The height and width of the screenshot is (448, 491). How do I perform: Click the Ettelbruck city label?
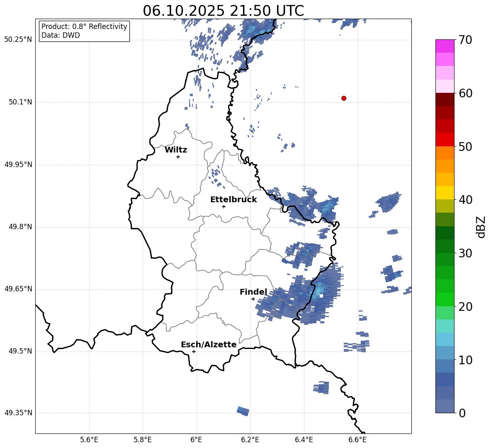(x=233, y=200)
